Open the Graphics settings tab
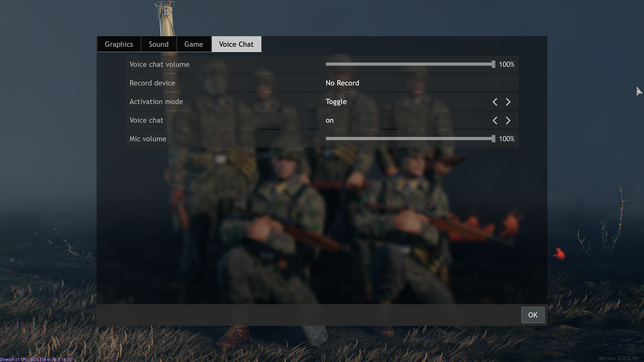Viewport: 644px width, 362px height. [119, 44]
